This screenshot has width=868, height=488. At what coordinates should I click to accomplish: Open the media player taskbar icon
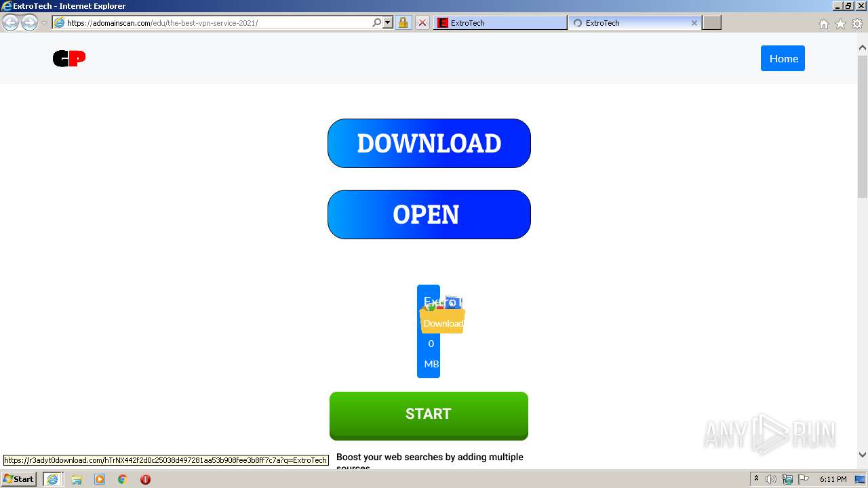pos(100,479)
